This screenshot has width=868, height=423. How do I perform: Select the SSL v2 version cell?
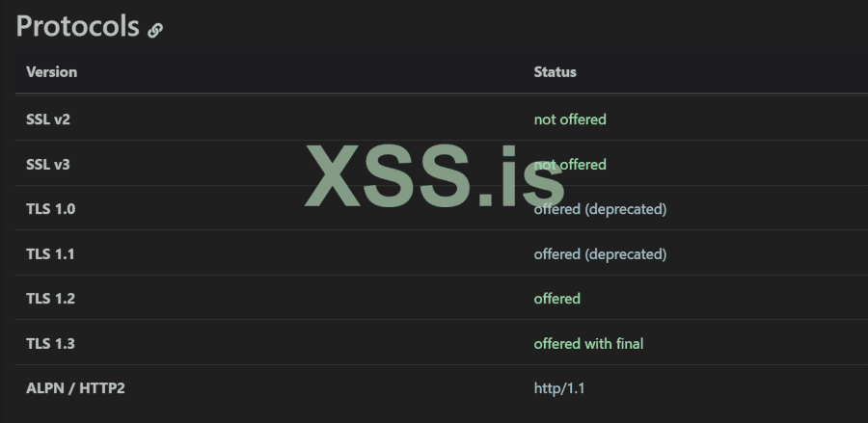point(48,119)
